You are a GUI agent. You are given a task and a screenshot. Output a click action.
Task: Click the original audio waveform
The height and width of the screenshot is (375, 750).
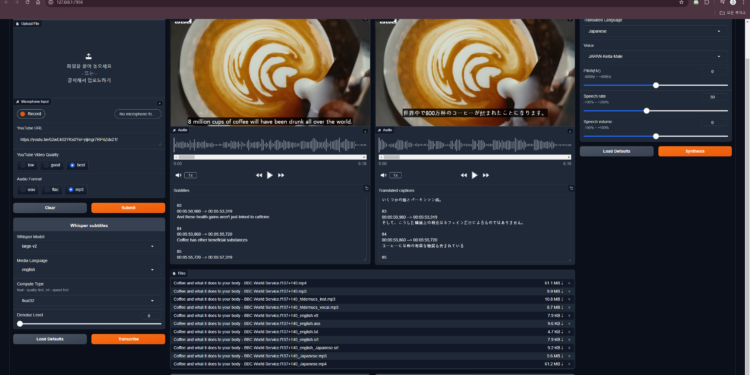coord(270,145)
